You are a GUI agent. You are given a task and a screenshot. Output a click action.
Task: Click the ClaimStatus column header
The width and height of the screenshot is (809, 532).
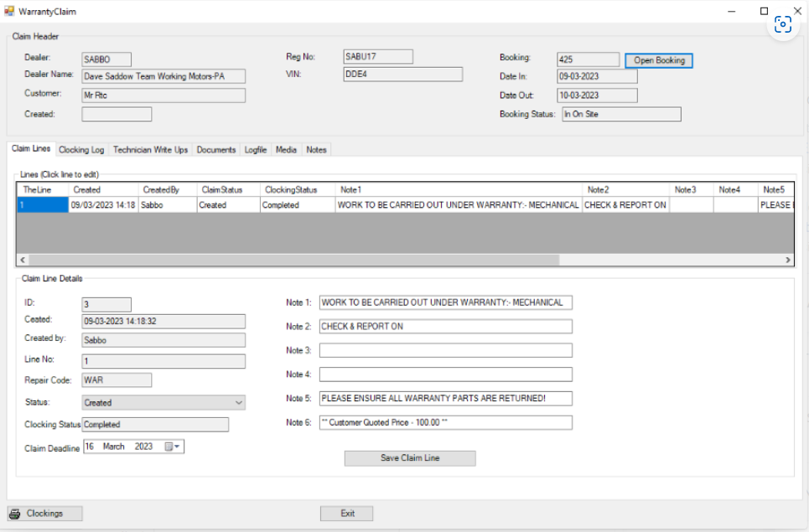tap(228, 189)
